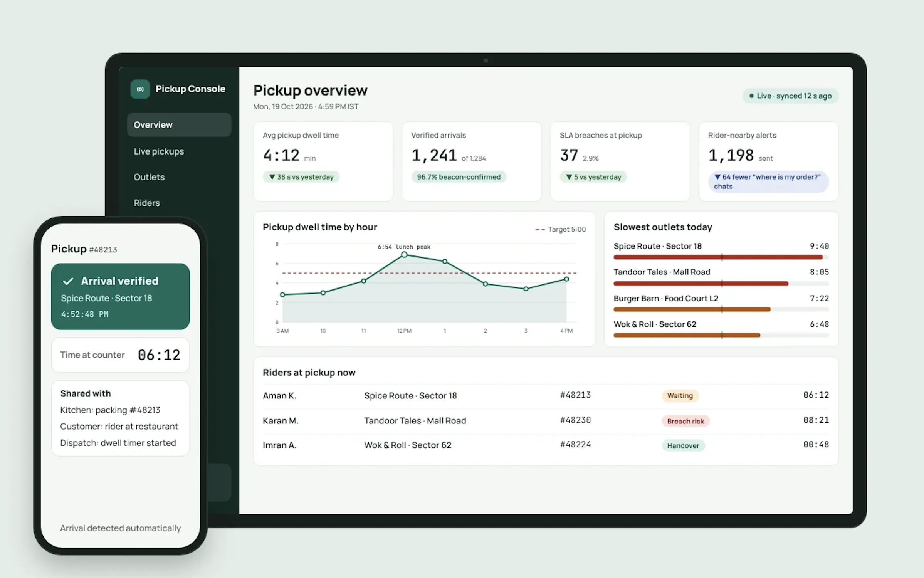Click the Burger Barn Food Court L2 dwell bar

tap(721, 309)
